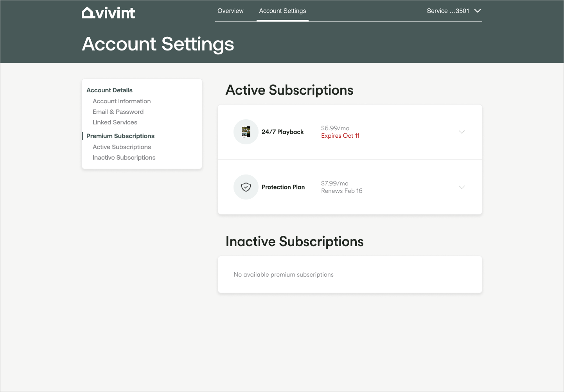Click the Protection Plan subscription name
Viewport: 564px width, 392px height.
point(283,187)
